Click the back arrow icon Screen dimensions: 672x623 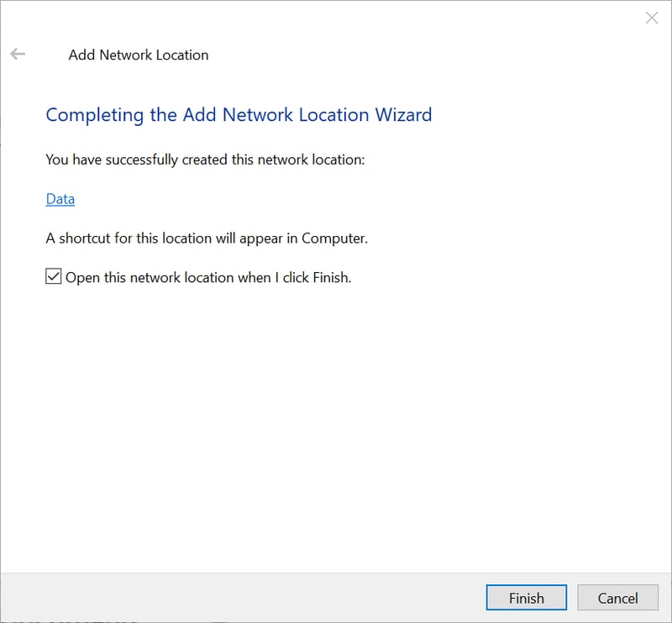[18, 55]
